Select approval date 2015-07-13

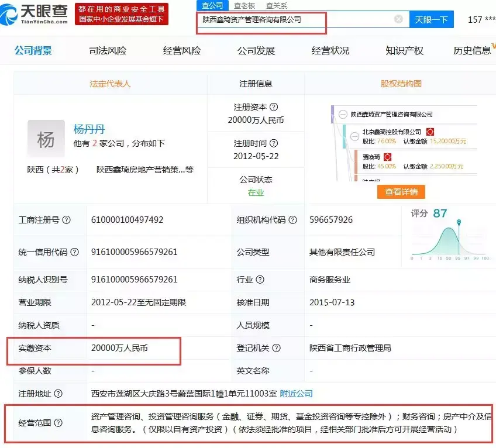pos(332,302)
